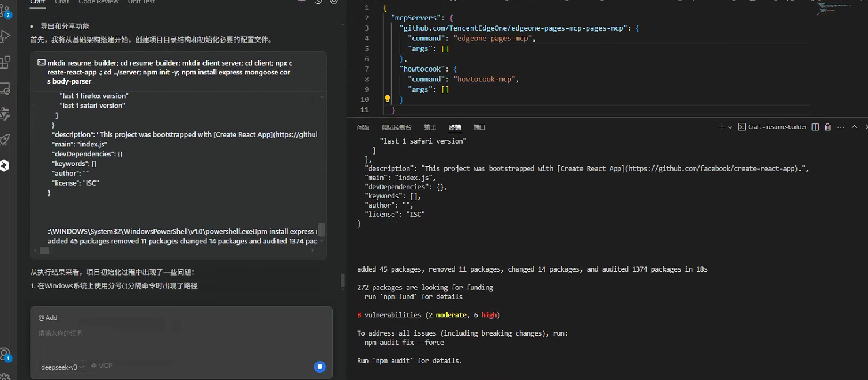Click "license": "ISC" line in terminal
Screen dimensions: 868x380
tap(394, 214)
